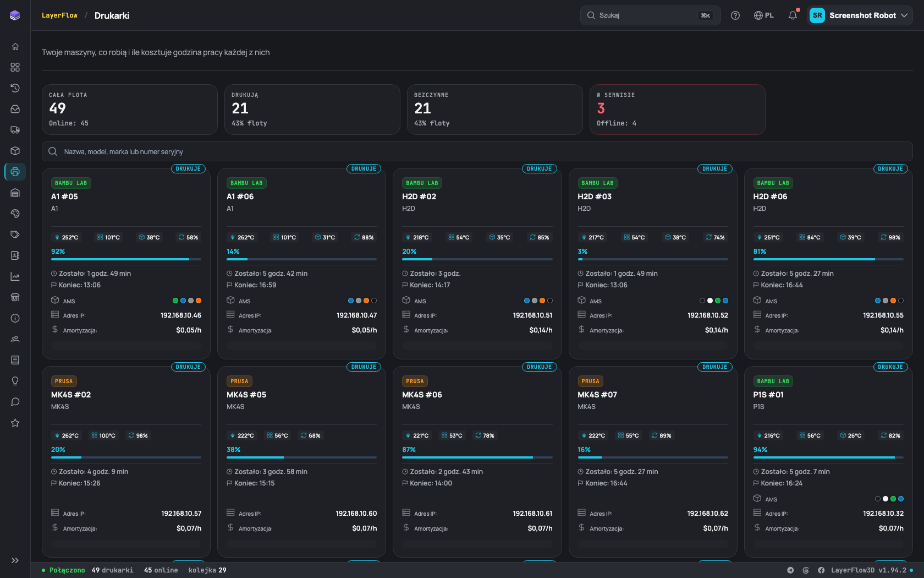Focus the top Szukaj search box
This screenshot has height=578, width=924.
(x=650, y=15)
